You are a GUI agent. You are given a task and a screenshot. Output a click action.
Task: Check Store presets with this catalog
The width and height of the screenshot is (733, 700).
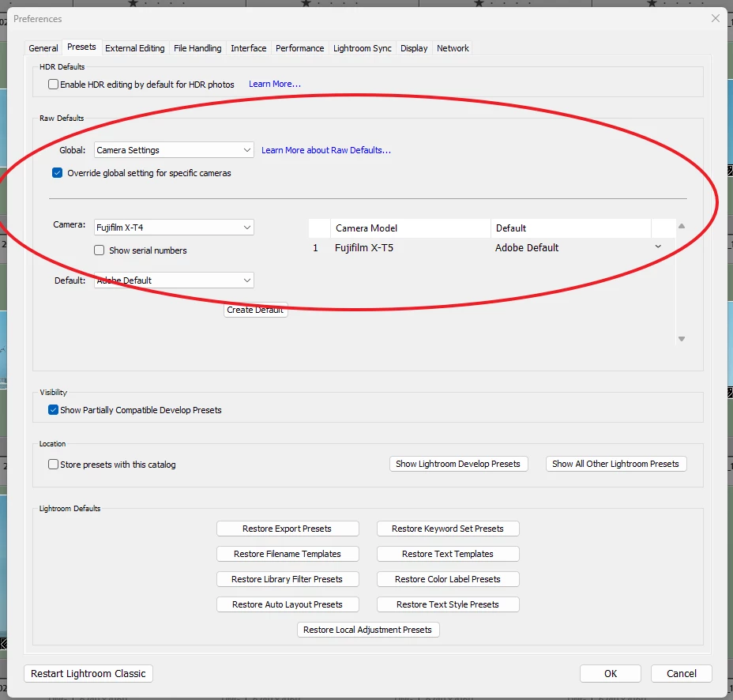pos(53,465)
